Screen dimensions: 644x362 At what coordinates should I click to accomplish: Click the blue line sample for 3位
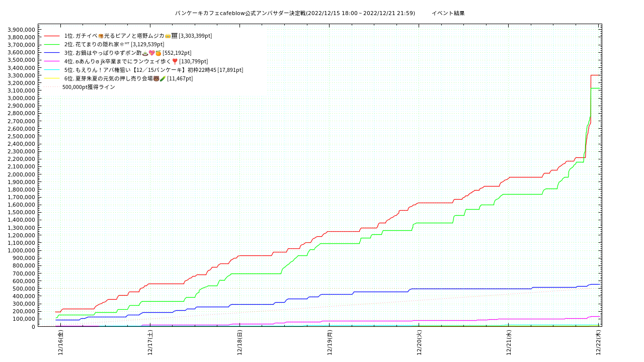[x=52, y=53]
